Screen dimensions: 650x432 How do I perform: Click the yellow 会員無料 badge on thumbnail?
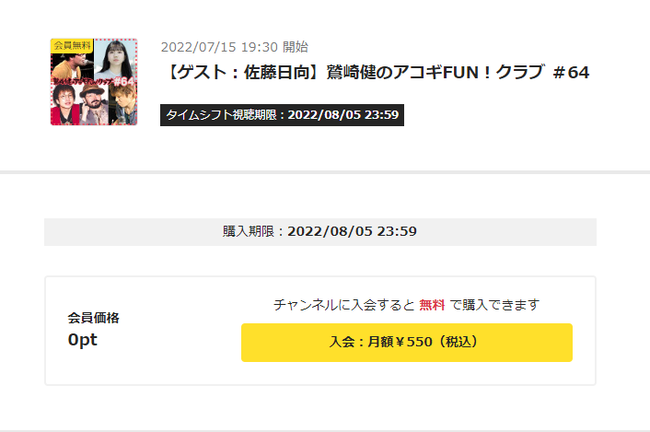pyautogui.click(x=71, y=45)
